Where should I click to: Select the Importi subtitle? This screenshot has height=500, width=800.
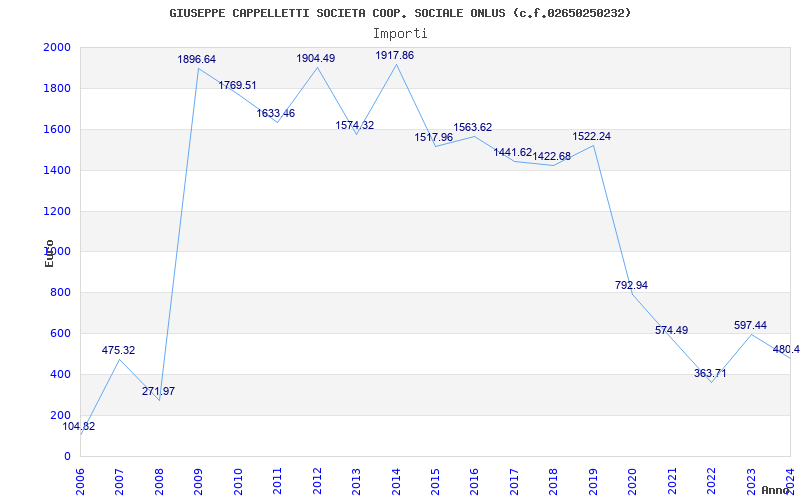400,33
